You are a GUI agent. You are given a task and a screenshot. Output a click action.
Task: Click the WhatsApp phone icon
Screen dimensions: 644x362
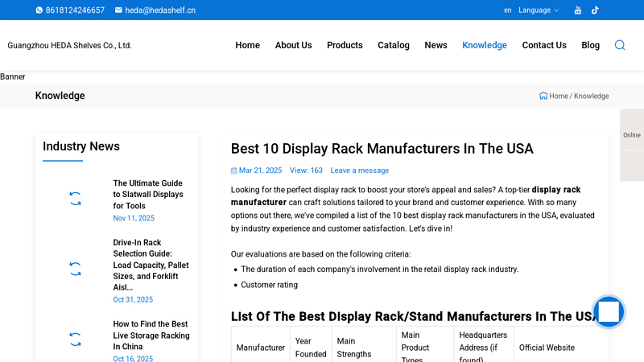39,10
